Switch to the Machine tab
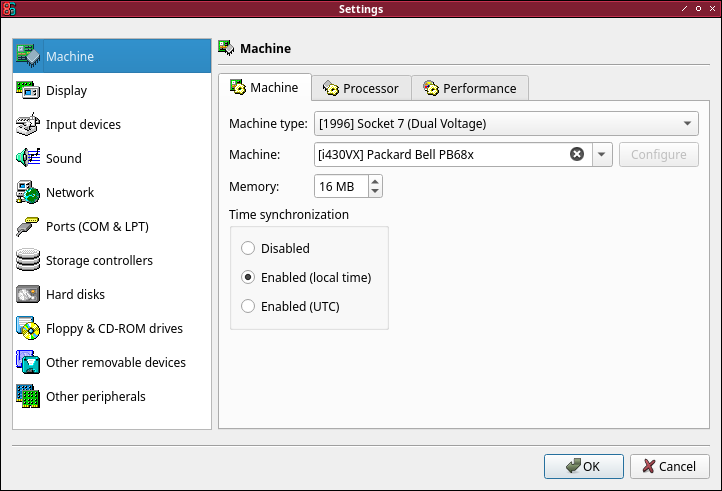 (265, 87)
